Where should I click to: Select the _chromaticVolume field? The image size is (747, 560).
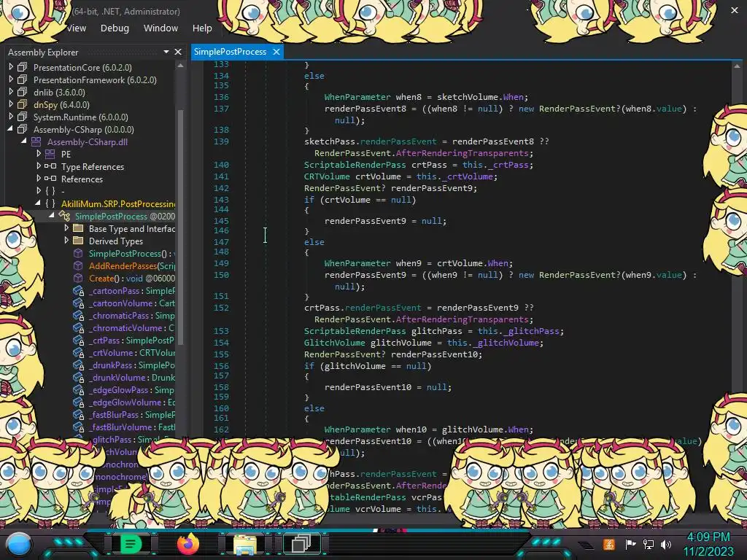[132, 327]
